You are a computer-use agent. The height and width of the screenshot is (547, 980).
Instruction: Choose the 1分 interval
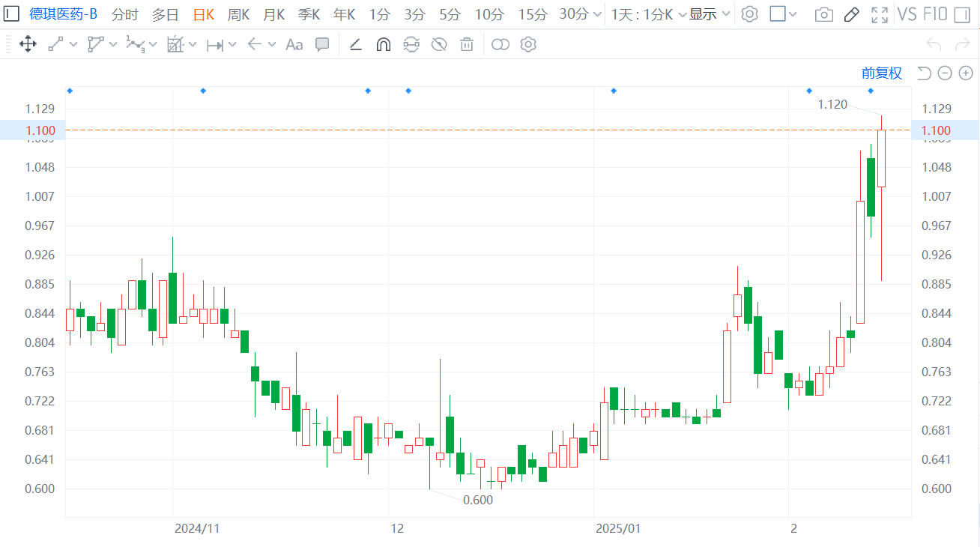click(x=380, y=13)
